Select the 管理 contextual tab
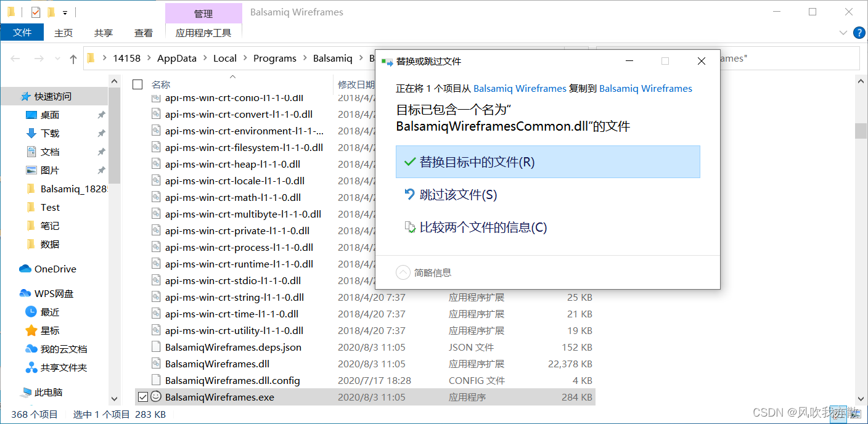868x424 pixels. tap(203, 14)
